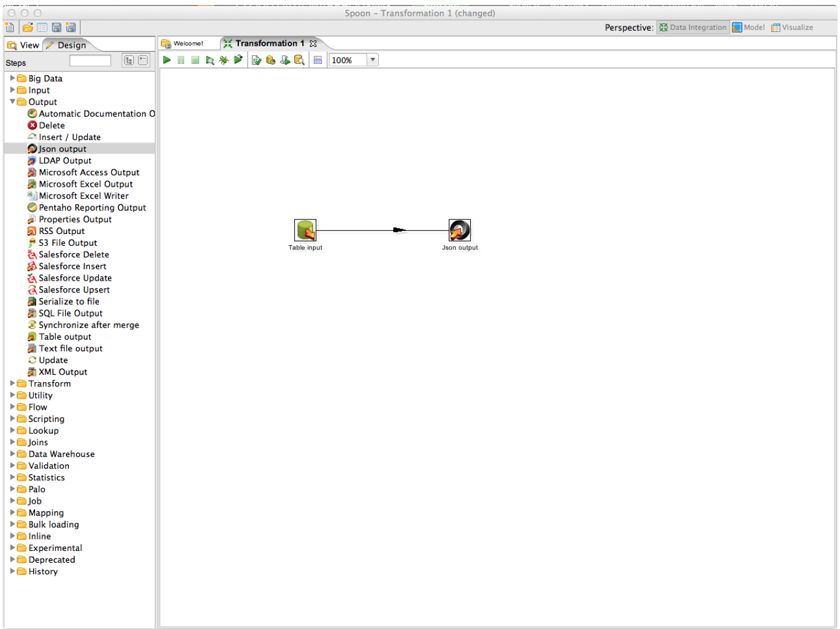Open a file with the folder icon
The height and width of the screenshot is (629, 840).
coord(28,27)
